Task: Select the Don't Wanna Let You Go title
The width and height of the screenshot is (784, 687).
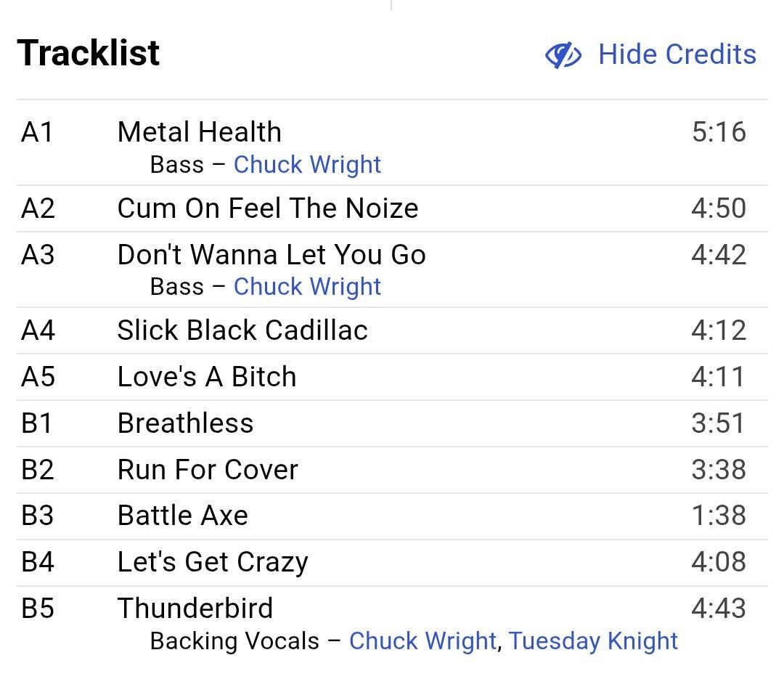Action: [x=271, y=255]
